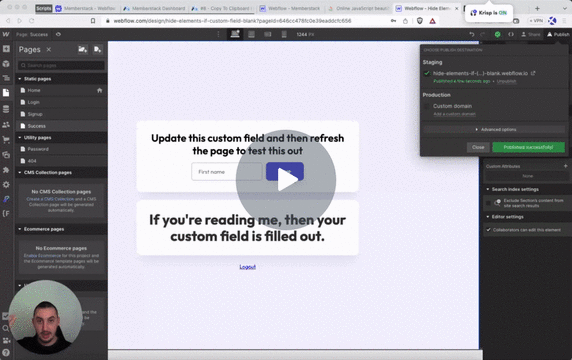The height and width of the screenshot is (360, 572).
Task: Open a new browser tab
Action: 537,8
